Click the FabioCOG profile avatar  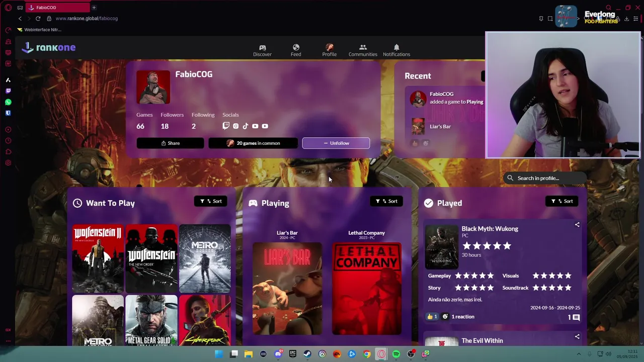pyautogui.click(x=153, y=87)
